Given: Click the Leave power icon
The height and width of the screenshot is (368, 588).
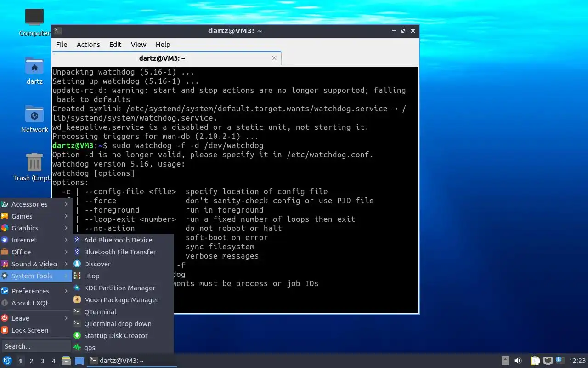Looking at the screenshot, I should point(5,318).
